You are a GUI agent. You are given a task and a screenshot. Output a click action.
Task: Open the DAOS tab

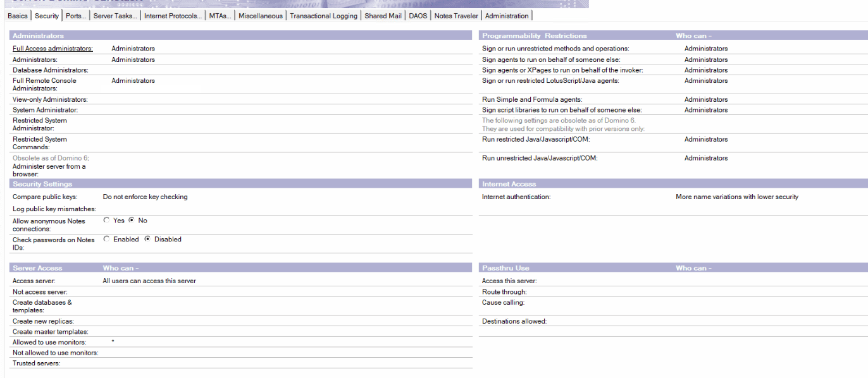(418, 16)
